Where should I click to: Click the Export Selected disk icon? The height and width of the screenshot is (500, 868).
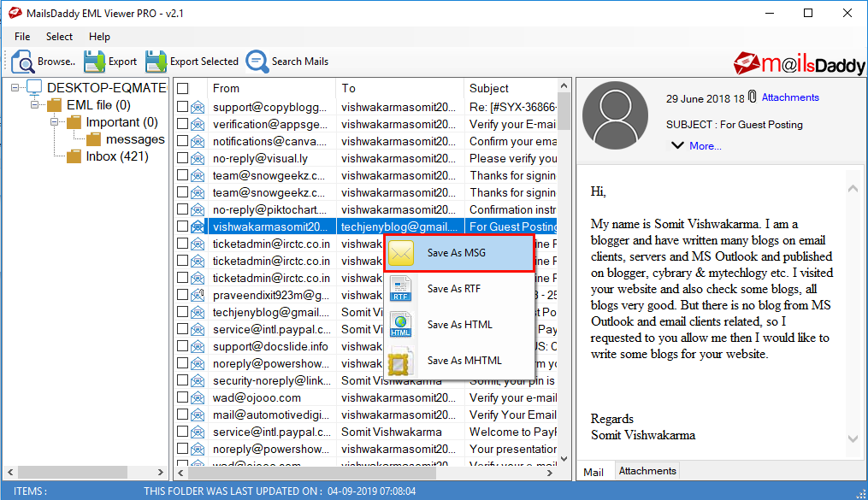pos(156,62)
